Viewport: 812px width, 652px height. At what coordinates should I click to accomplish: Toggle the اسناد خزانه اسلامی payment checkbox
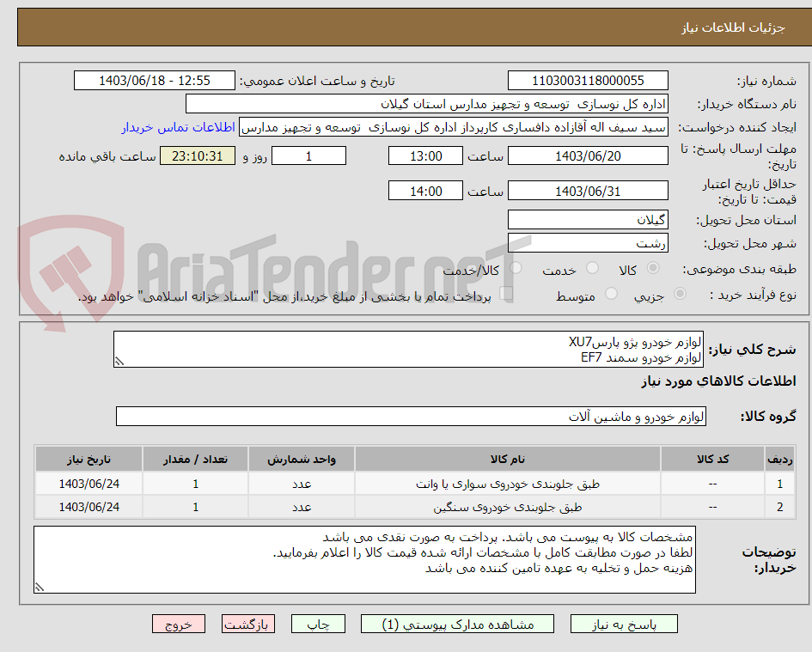point(506,294)
